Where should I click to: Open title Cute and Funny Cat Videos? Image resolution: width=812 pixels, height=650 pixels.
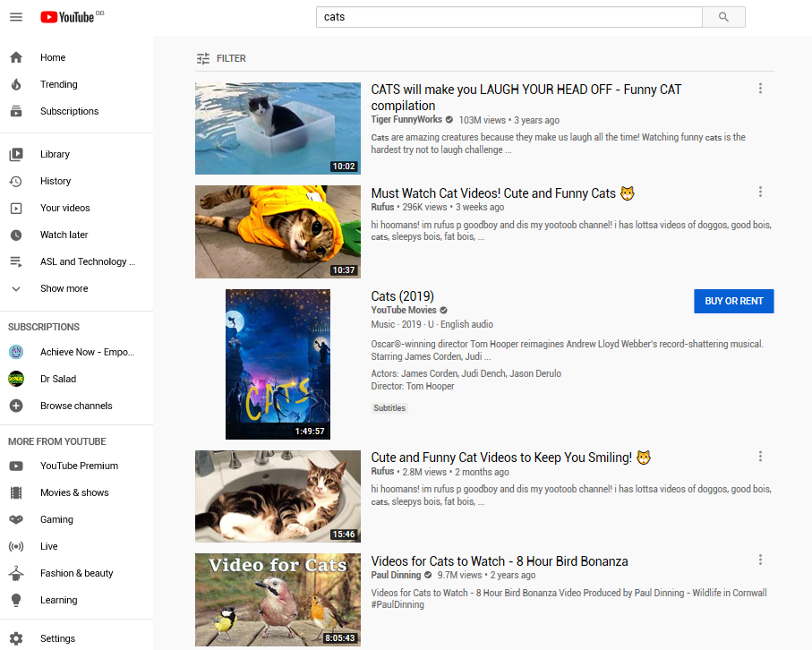(x=511, y=458)
